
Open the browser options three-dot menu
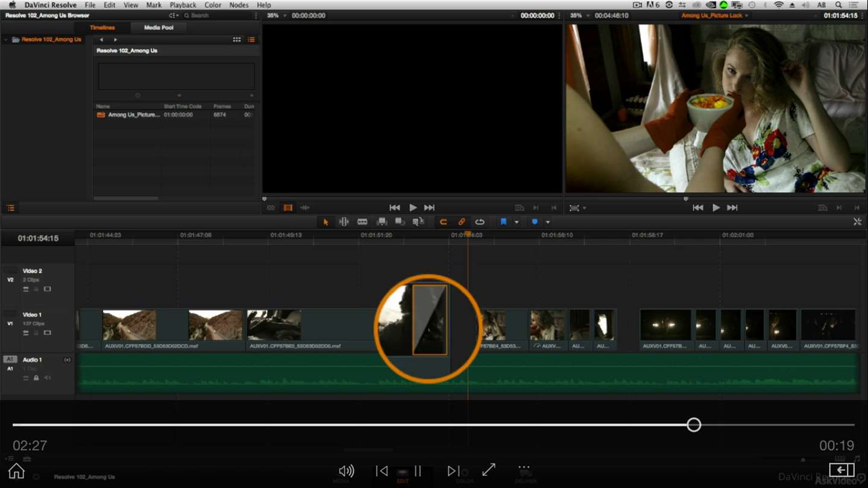tap(257, 16)
